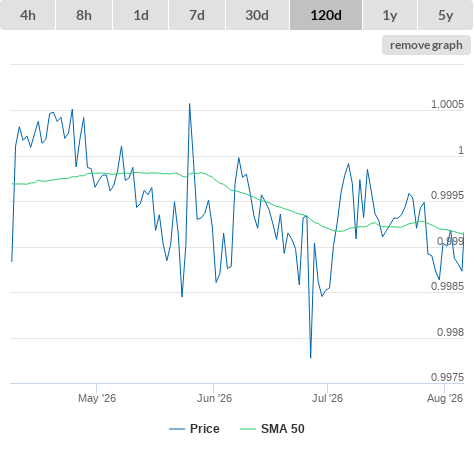Click the May '26 axis label
The image size is (474, 455).
(x=97, y=398)
